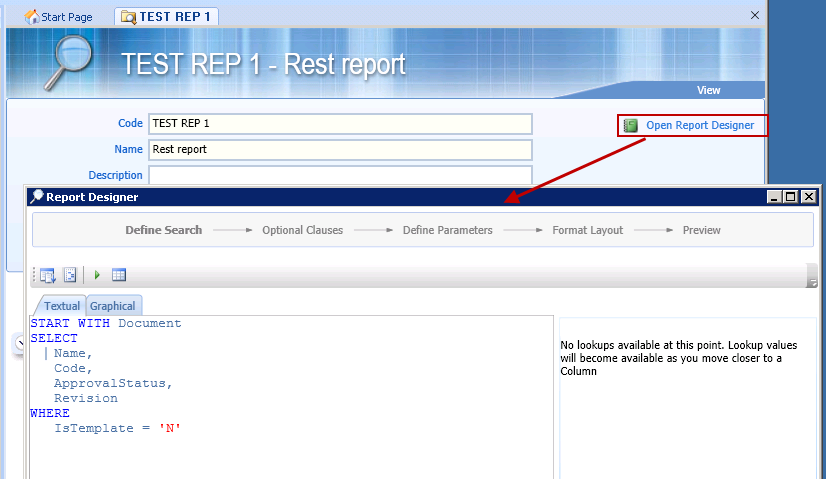Click the Open Report Designer link
This screenshot has height=479, width=826.
tap(700, 125)
